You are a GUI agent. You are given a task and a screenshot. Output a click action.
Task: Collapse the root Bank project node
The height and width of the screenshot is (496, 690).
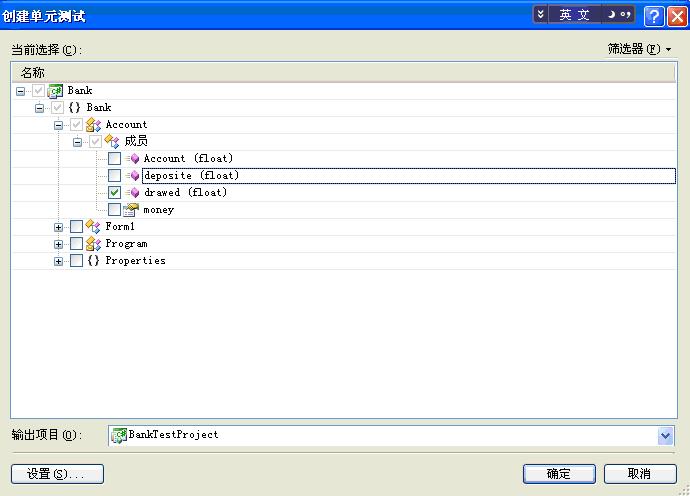(x=20, y=92)
